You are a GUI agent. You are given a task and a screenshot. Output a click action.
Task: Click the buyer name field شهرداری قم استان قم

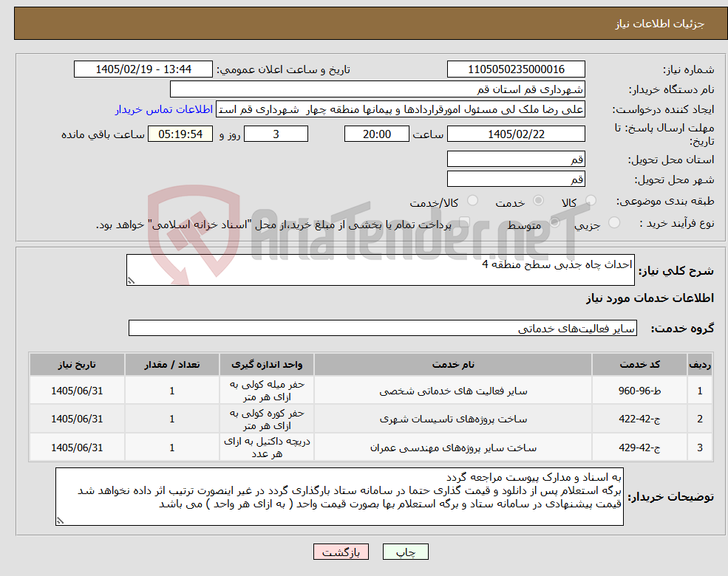377,89
